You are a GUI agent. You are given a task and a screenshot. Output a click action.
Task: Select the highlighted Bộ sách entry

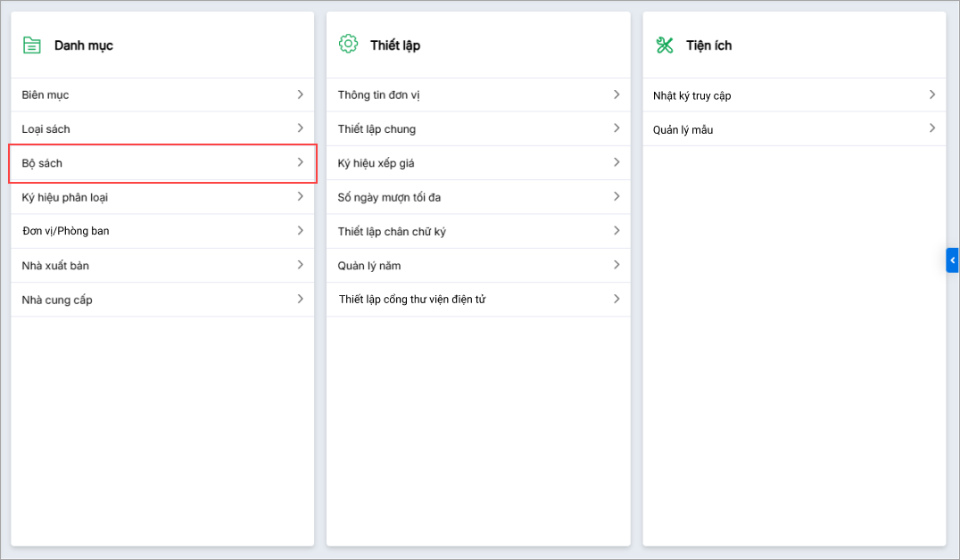tap(43, 163)
